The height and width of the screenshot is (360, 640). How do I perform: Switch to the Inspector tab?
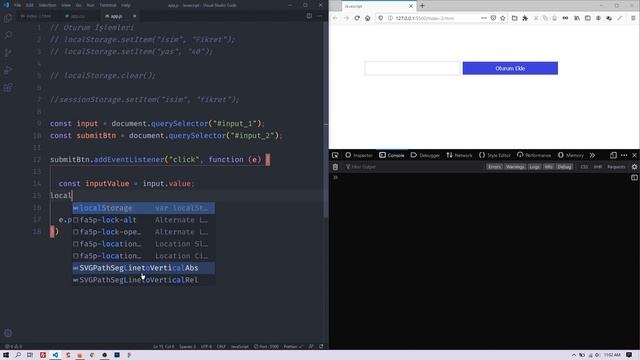(x=359, y=155)
